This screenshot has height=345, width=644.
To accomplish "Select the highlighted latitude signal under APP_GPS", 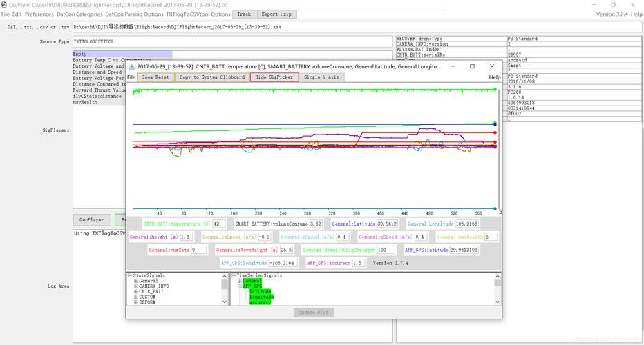I will tap(260, 292).
